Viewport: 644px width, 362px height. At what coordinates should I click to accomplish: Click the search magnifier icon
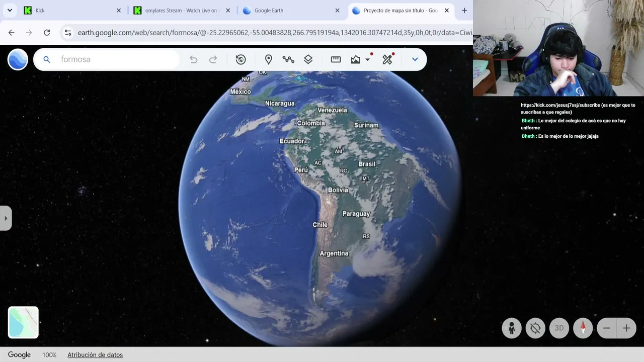coord(47,59)
